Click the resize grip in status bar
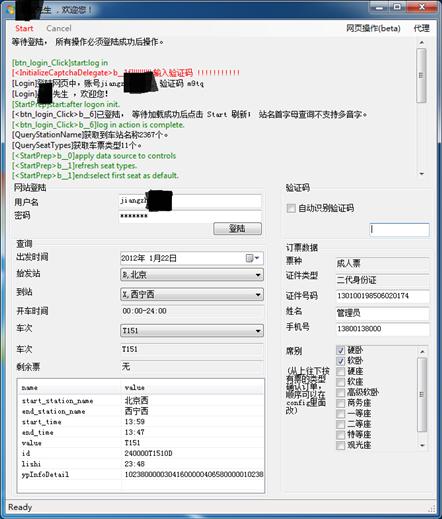 coord(432,508)
